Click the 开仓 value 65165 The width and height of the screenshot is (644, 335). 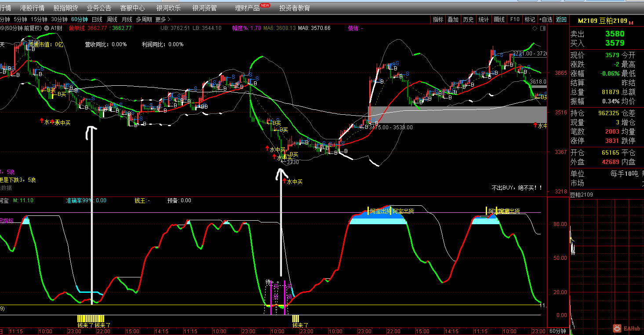[x=611, y=153]
